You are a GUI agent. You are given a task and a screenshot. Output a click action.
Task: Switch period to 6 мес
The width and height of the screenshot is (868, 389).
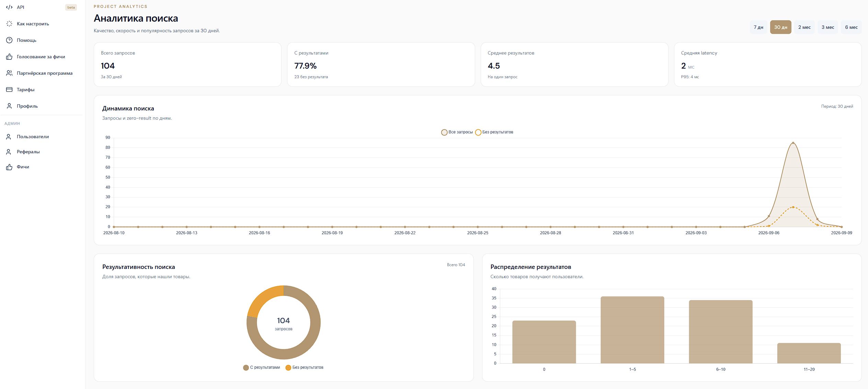[851, 27]
